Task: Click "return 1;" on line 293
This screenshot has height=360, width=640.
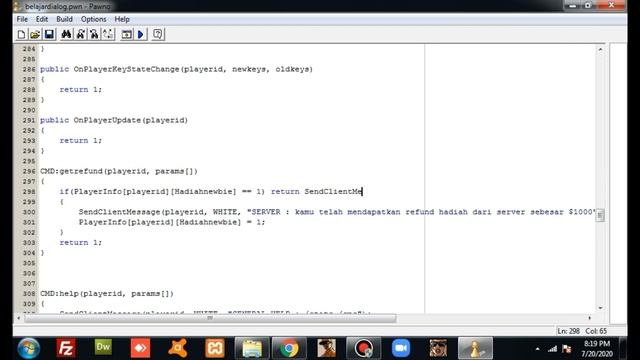Action: coord(80,140)
